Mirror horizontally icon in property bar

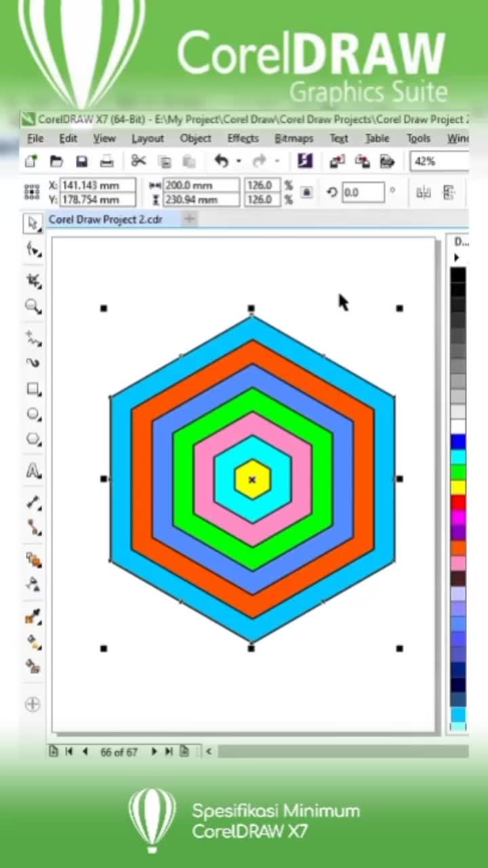pos(424,193)
